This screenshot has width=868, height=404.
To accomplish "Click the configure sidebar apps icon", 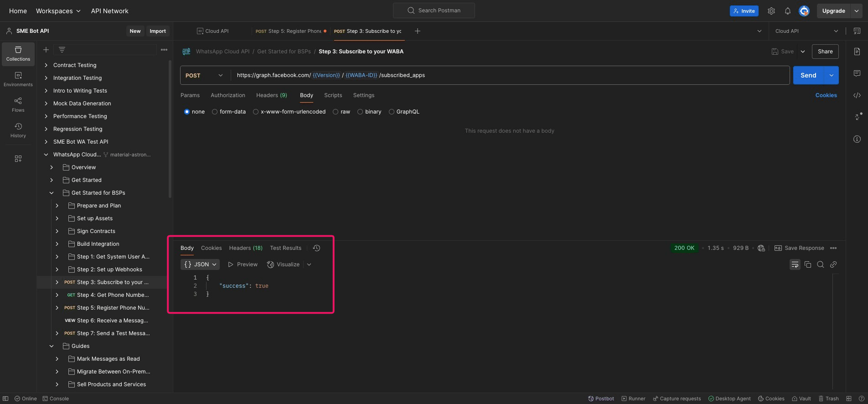I will (x=18, y=159).
